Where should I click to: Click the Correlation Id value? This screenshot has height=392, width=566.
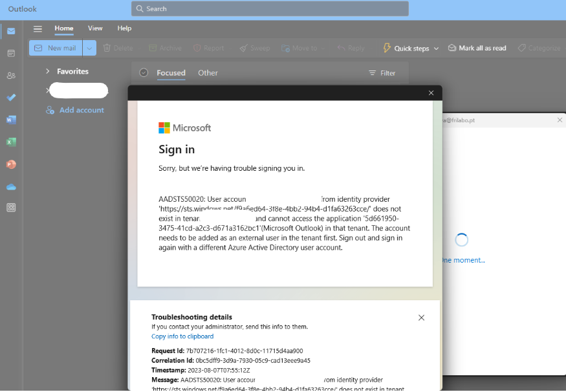[x=253, y=360]
